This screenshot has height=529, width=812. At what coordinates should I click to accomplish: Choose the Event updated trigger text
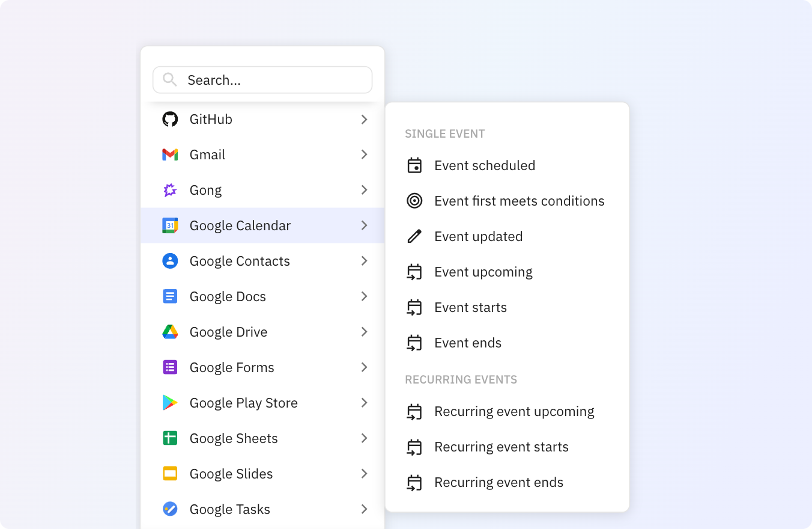pos(479,236)
